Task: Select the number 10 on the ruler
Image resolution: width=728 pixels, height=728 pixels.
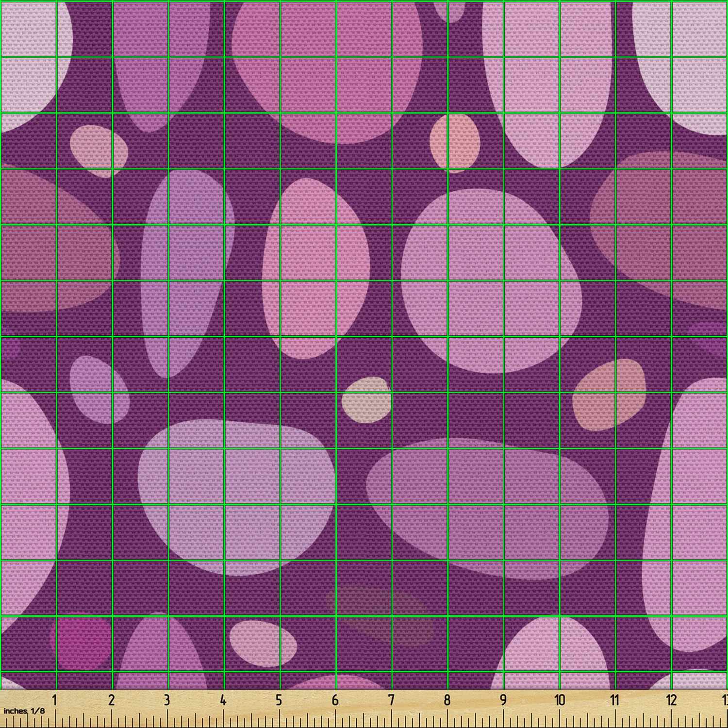Action: (x=560, y=700)
